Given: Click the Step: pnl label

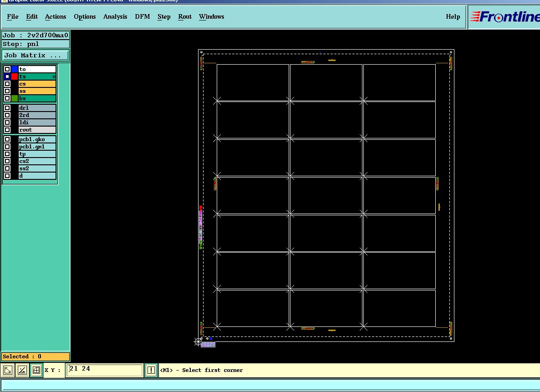Looking at the screenshot, I should 35,44.
